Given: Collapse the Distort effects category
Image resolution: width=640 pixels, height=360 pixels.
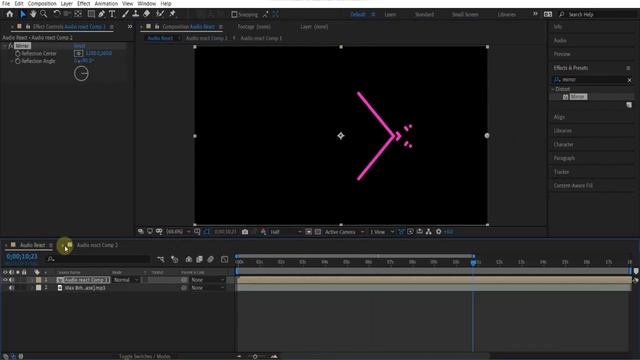Looking at the screenshot, I should click(x=553, y=89).
